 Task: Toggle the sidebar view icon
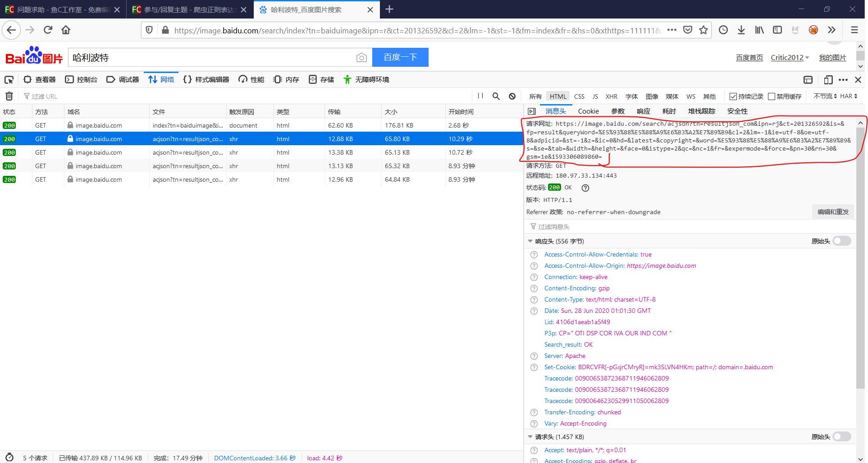[777, 30]
